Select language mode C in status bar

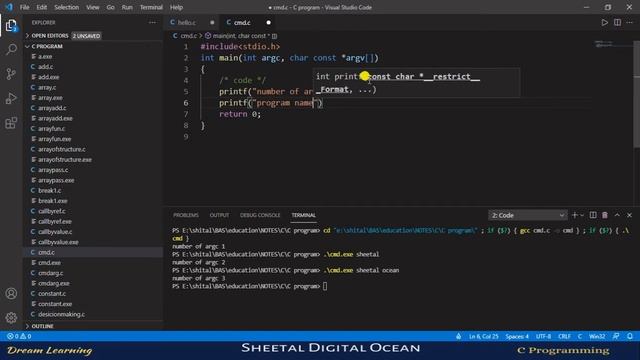coord(580,336)
